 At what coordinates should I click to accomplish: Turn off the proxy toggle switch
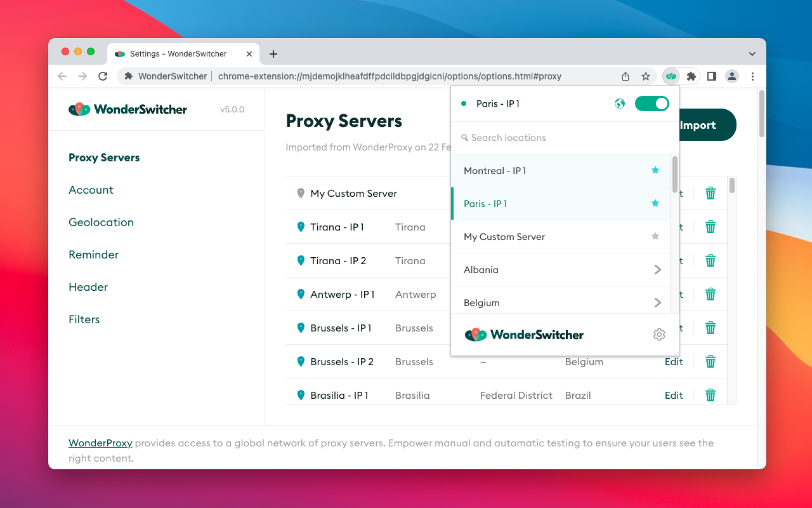[x=652, y=104]
